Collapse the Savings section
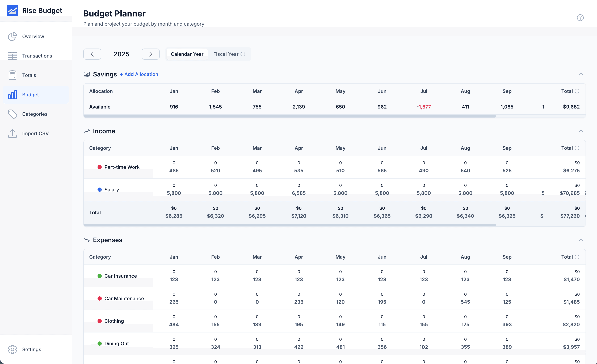Viewport: 597px width, 364px height. pos(581,74)
